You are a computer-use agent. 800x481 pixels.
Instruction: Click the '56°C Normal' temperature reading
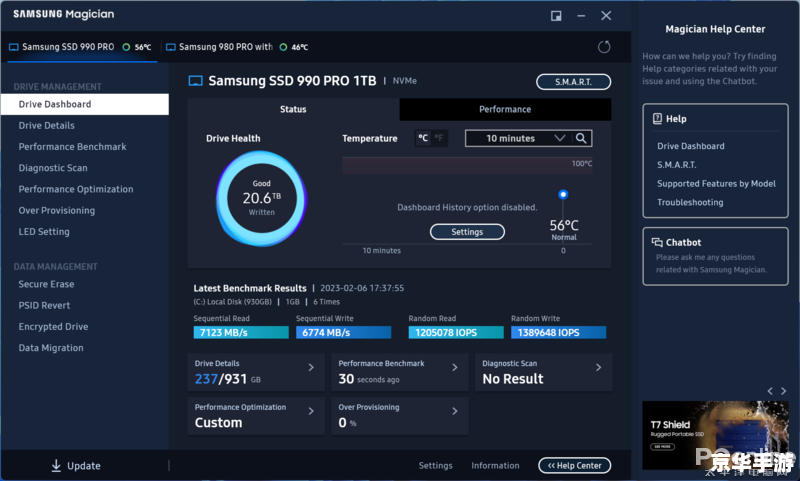[564, 229]
